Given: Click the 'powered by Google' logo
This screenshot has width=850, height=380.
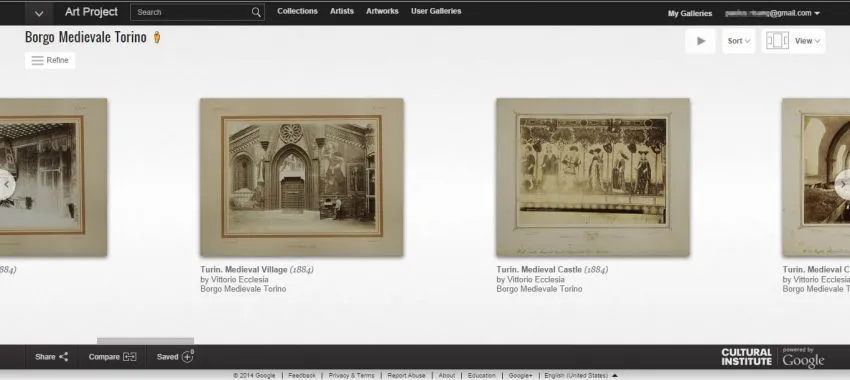Looking at the screenshot, I should [803, 358].
